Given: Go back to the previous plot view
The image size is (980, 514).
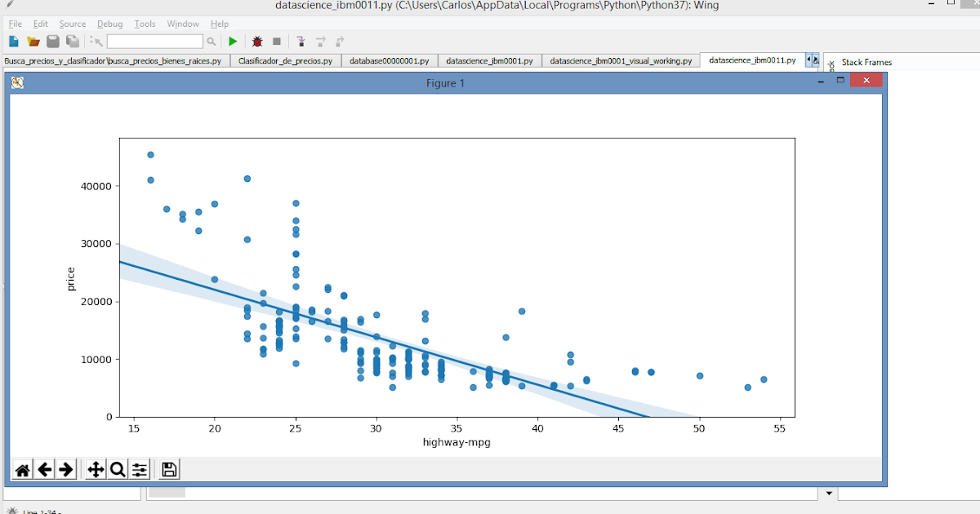Looking at the screenshot, I should pos(45,469).
